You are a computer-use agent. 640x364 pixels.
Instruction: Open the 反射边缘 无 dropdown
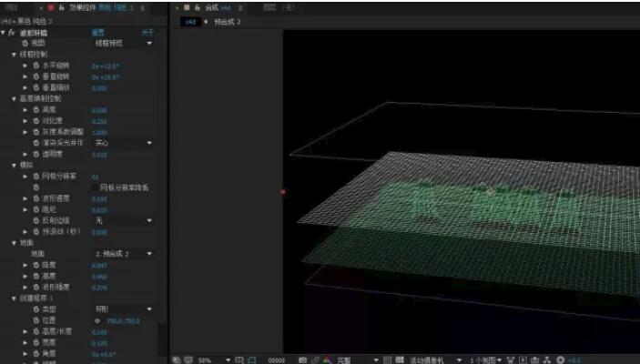coord(123,220)
